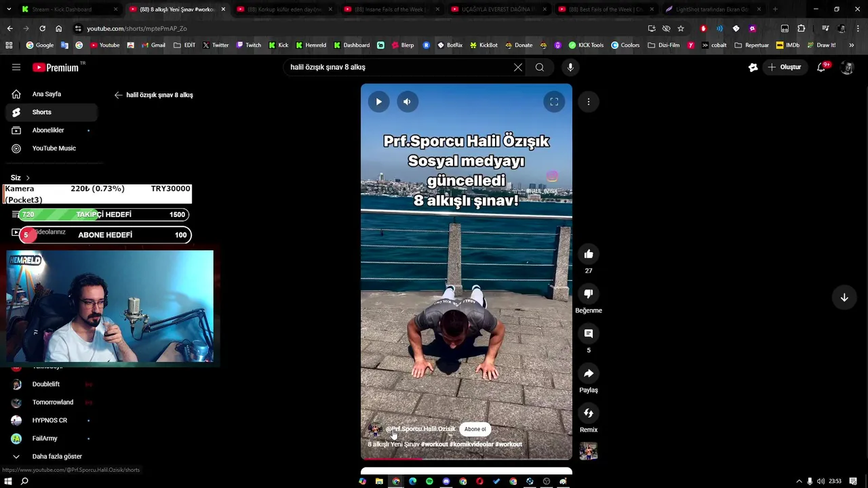Viewport: 868px width, 488px height.
Task: Open the Doublelift subscription
Action: click(x=51, y=384)
